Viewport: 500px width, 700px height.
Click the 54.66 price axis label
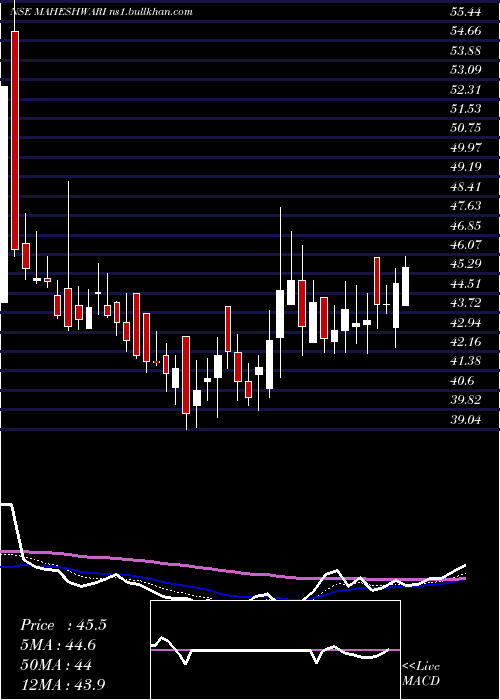click(x=466, y=31)
